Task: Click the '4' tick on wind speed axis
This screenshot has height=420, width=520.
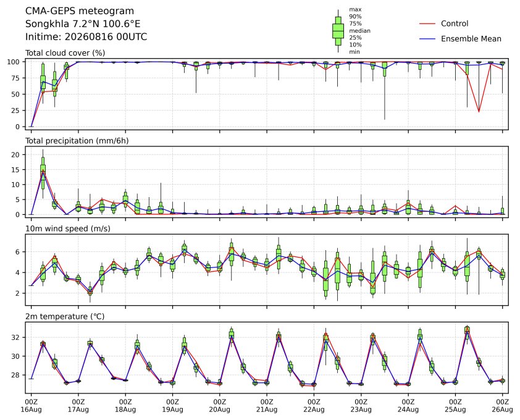Action: click(x=18, y=273)
